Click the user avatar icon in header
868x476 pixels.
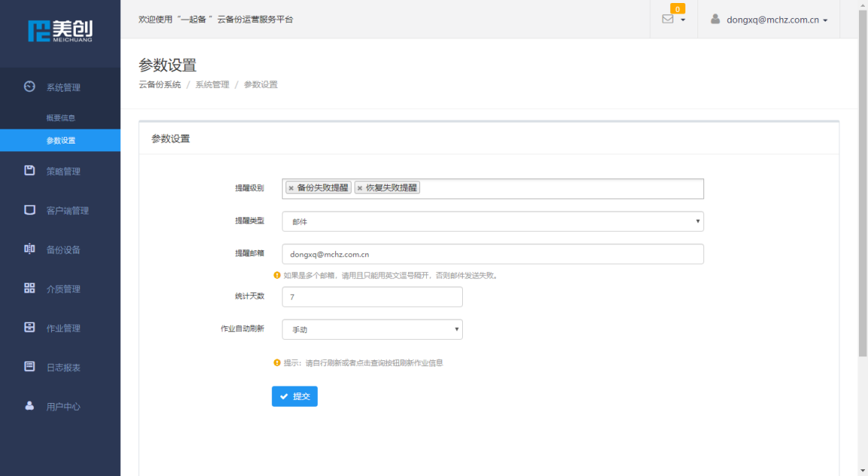click(x=715, y=19)
